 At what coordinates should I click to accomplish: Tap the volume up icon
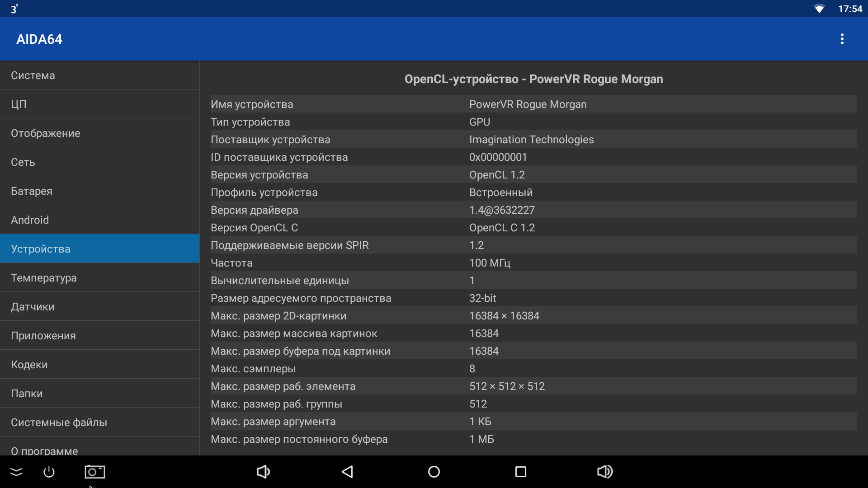[x=604, y=472]
